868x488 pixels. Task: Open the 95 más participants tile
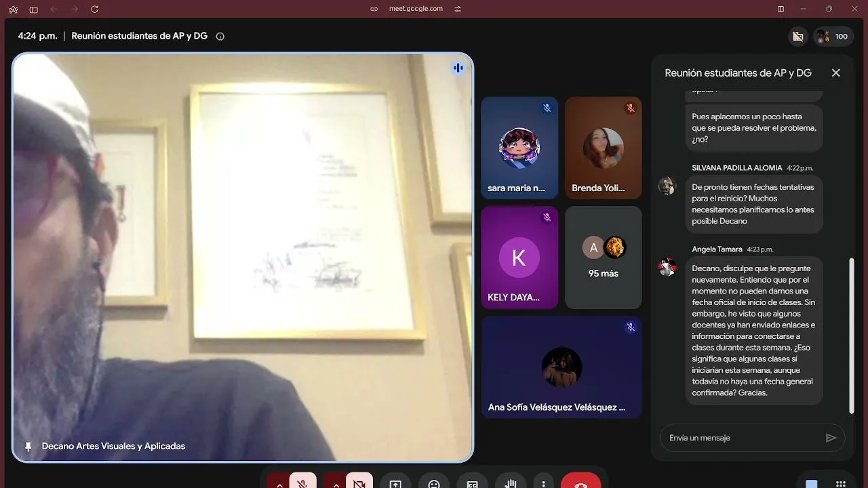(604, 258)
